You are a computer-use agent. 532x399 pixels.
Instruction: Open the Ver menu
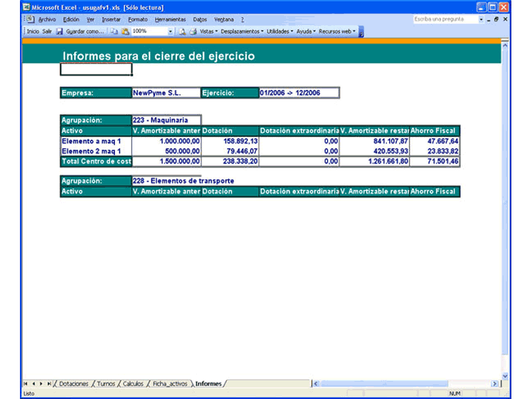coord(90,20)
